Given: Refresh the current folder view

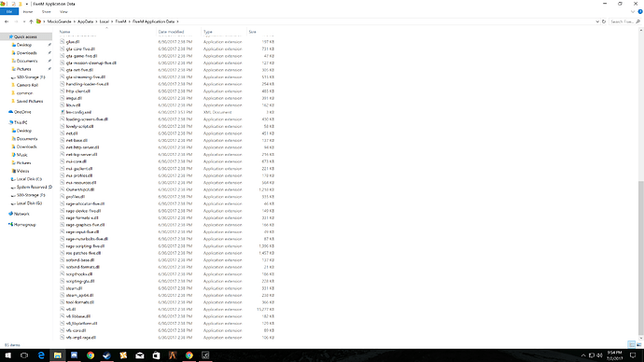Looking at the screenshot, I should pyautogui.click(x=604, y=21).
